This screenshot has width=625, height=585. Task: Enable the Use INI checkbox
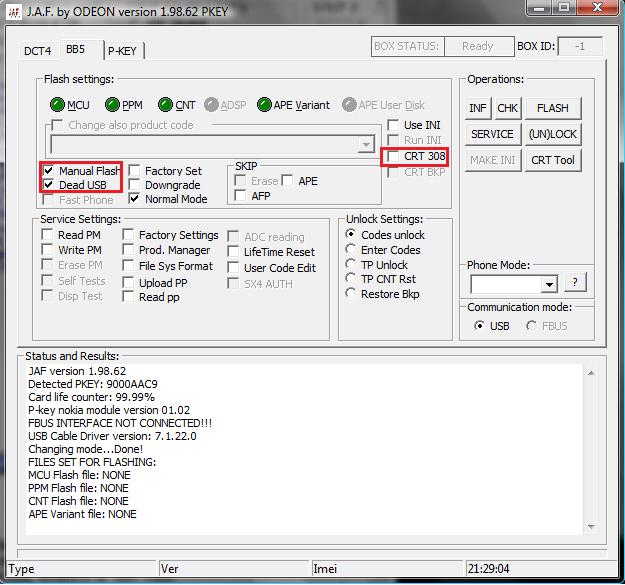coord(393,125)
